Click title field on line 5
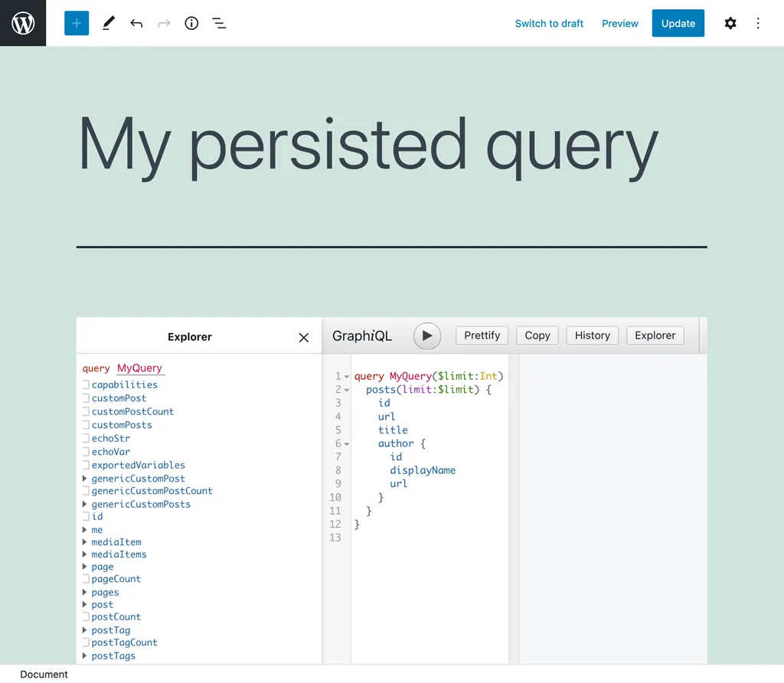 click(393, 430)
